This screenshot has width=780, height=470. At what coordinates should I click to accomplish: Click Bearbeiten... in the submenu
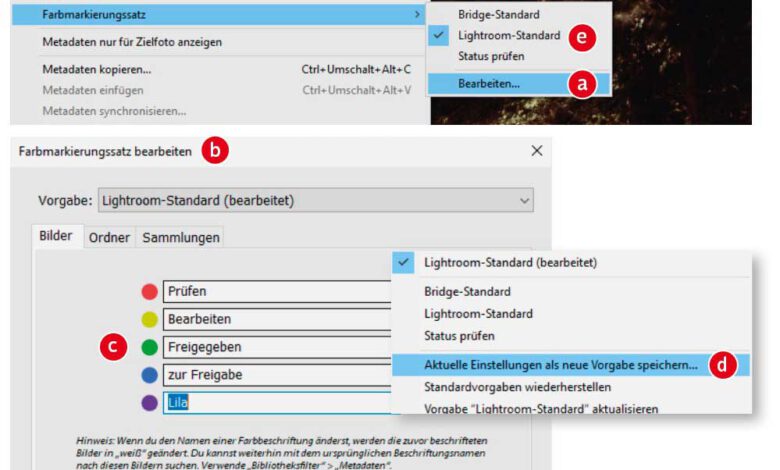519,84
